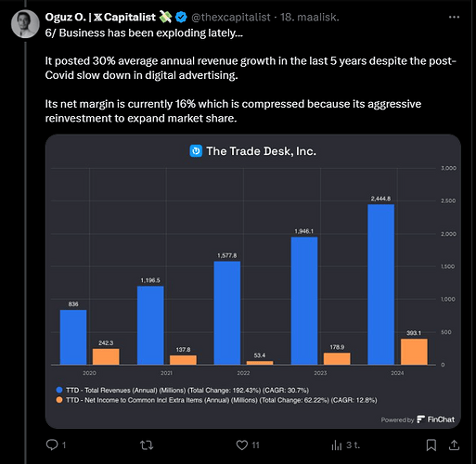The width and height of the screenshot is (476, 464).
Task: Click The Trade Desk logo icon
Action: [196, 151]
